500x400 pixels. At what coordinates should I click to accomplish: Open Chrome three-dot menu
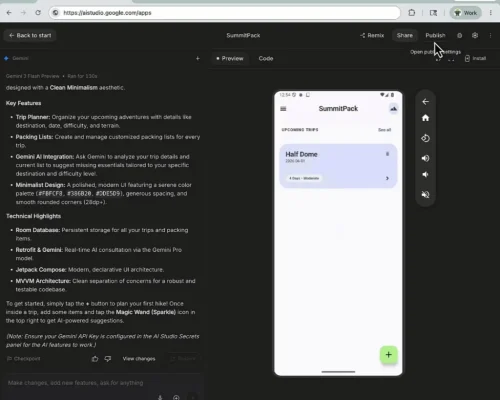point(491,13)
